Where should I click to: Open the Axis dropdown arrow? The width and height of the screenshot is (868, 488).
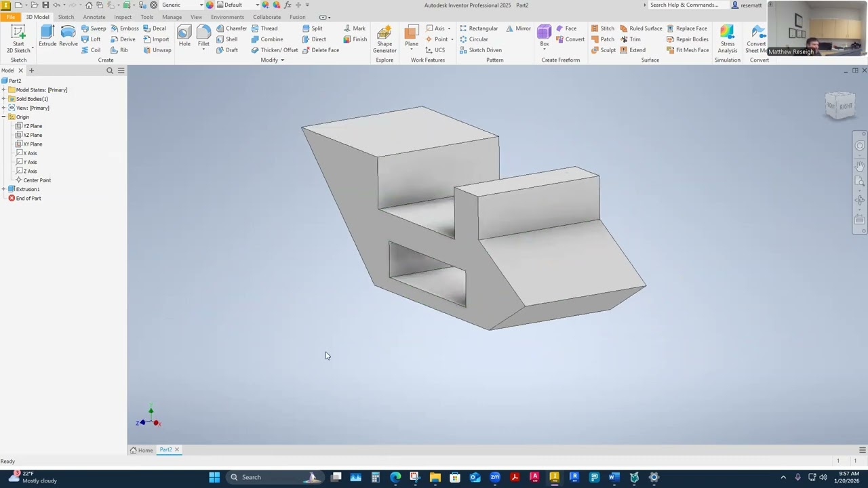(x=448, y=28)
